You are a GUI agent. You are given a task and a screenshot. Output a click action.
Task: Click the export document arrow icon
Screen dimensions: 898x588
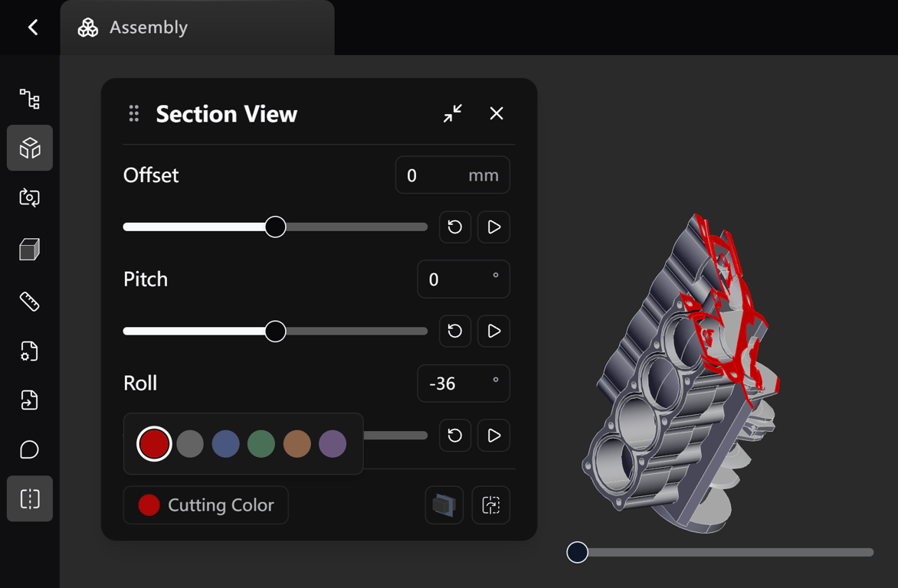coord(30,400)
